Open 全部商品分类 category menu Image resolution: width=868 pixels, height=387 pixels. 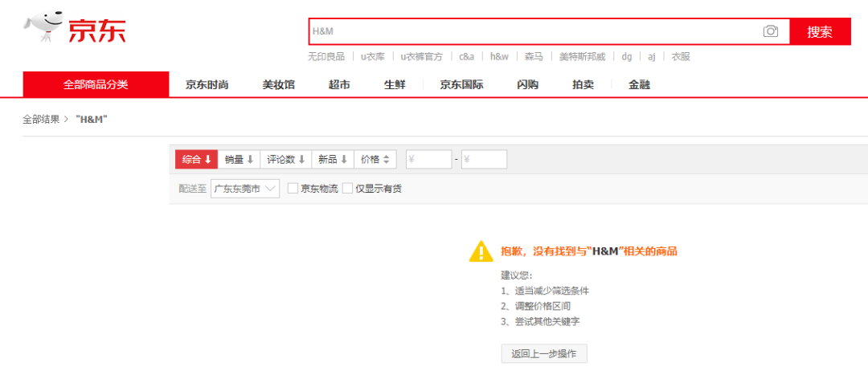(x=96, y=84)
